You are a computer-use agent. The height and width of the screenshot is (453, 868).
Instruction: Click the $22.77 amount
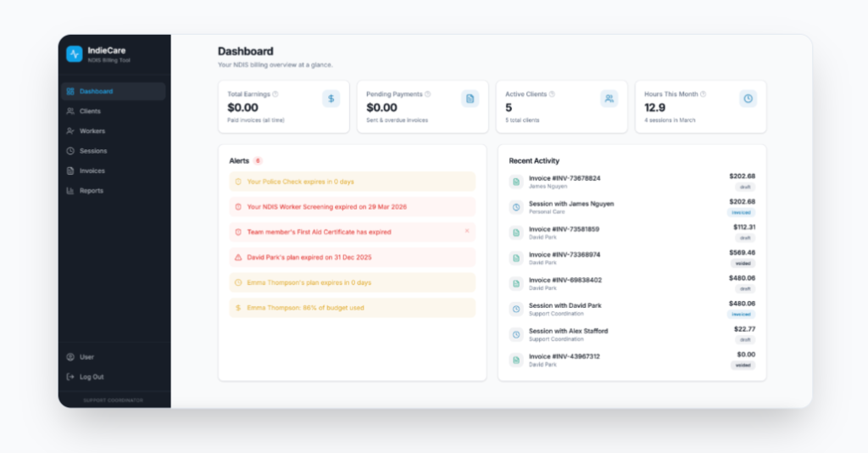[744, 329]
